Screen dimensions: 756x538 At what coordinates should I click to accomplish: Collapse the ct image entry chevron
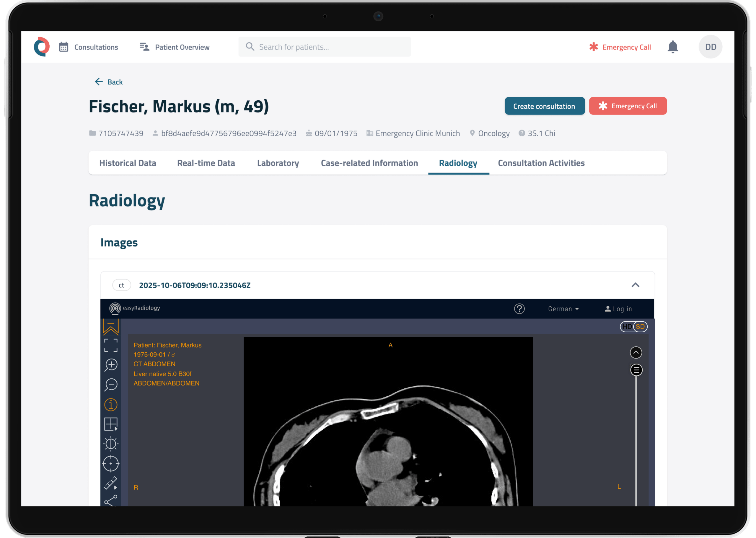click(x=635, y=285)
